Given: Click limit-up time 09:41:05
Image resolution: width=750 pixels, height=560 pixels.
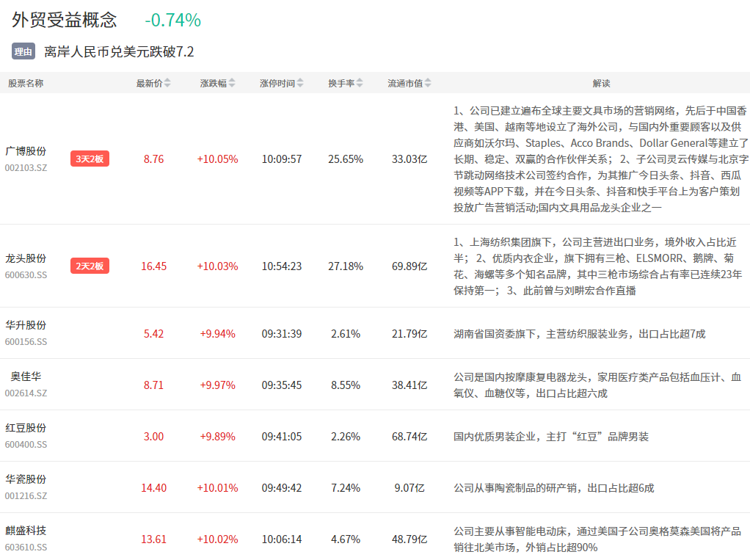Looking at the screenshot, I should pyautogui.click(x=282, y=437).
